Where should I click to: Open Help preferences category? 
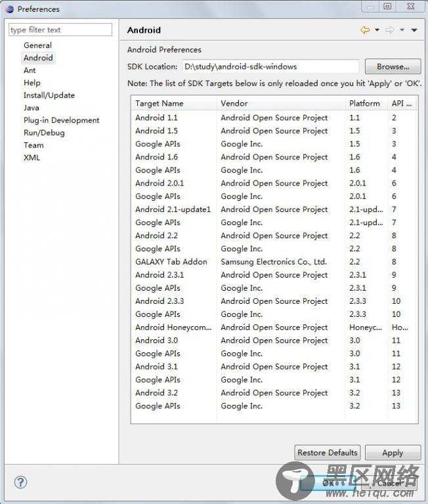coord(32,83)
